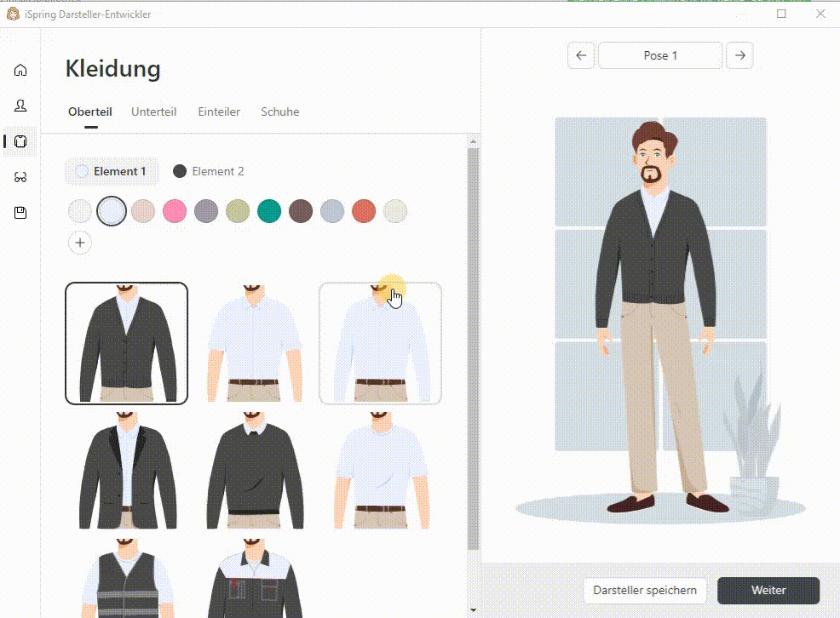
Task: Pick the teal color swatch
Action: click(269, 211)
